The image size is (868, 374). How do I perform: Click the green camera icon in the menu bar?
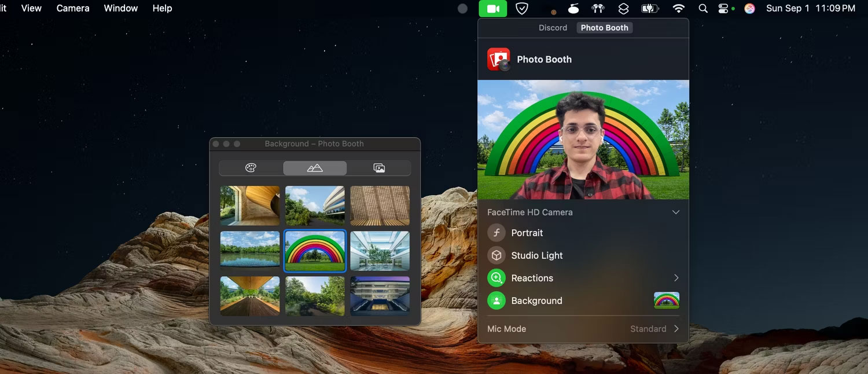pyautogui.click(x=492, y=8)
